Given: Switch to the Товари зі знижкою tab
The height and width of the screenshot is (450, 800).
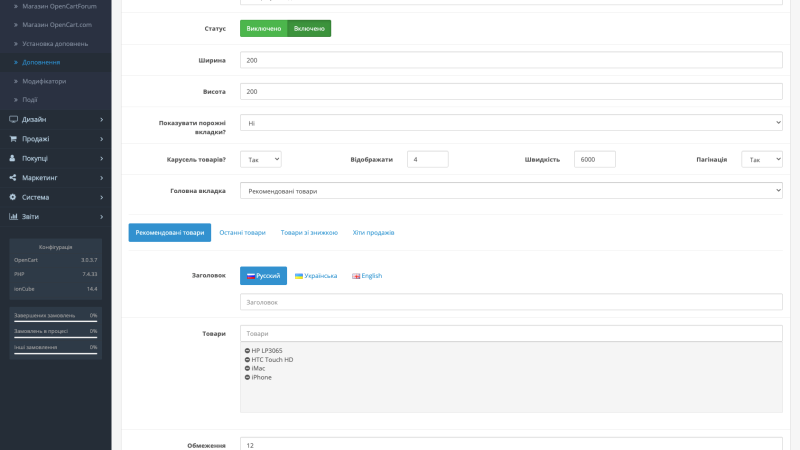Looking at the screenshot, I should 309,233.
